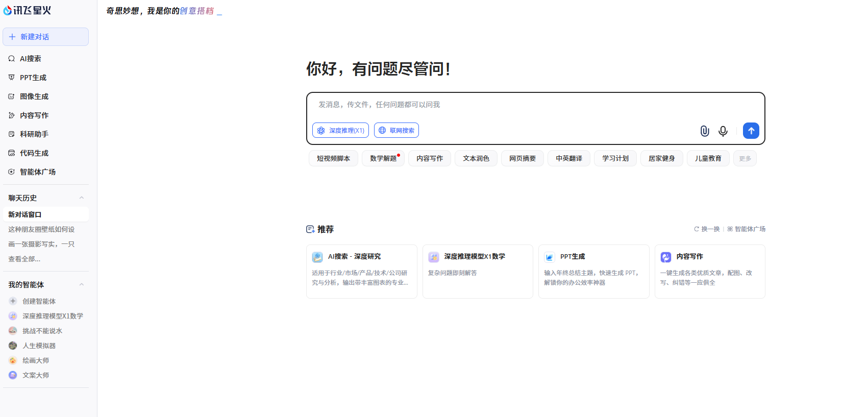The height and width of the screenshot is (417, 868).
Task: Toggle 深度推理(X1) mode
Action: click(340, 131)
